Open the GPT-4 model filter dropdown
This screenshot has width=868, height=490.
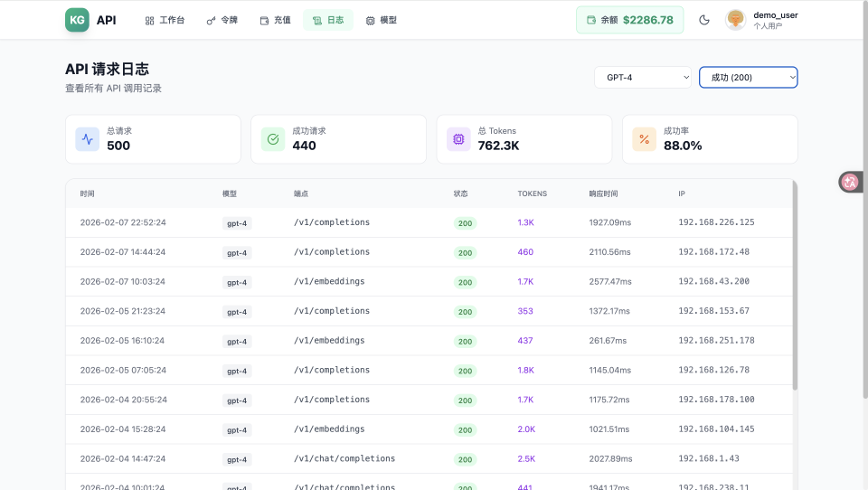click(x=642, y=78)
